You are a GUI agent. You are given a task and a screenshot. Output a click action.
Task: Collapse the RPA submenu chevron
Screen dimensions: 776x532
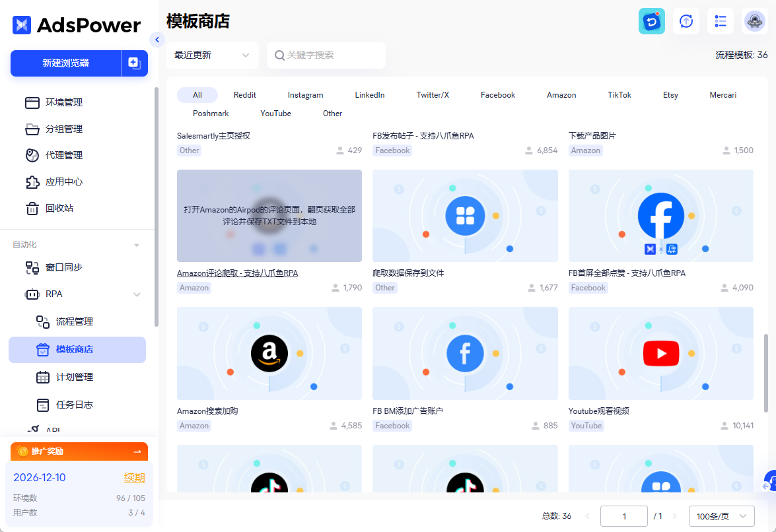click(137, 294)
